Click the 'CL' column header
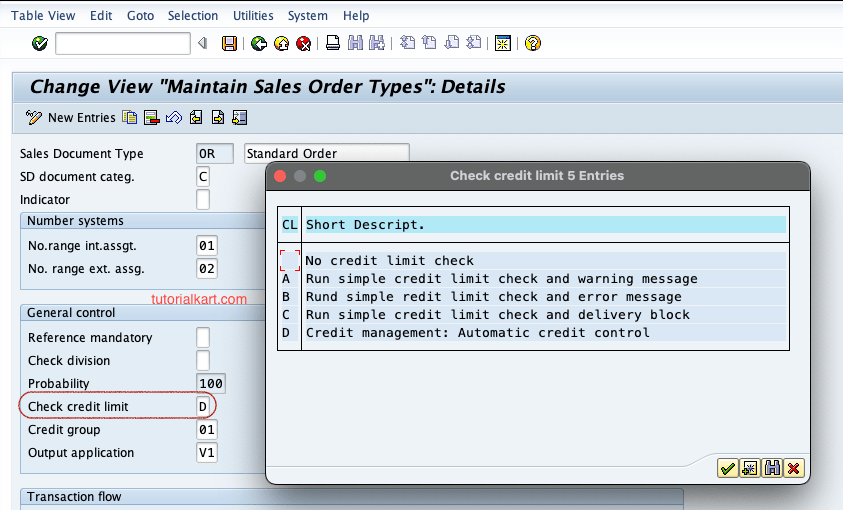The width and height of the screenshot is (843, 510). tap(290, 225)
